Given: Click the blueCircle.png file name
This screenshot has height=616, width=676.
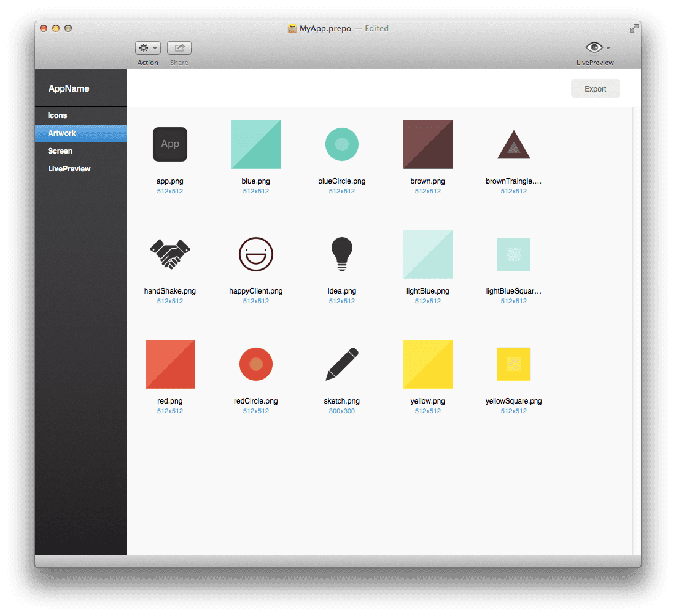Looking at the screenshot, I should (342, 181).
